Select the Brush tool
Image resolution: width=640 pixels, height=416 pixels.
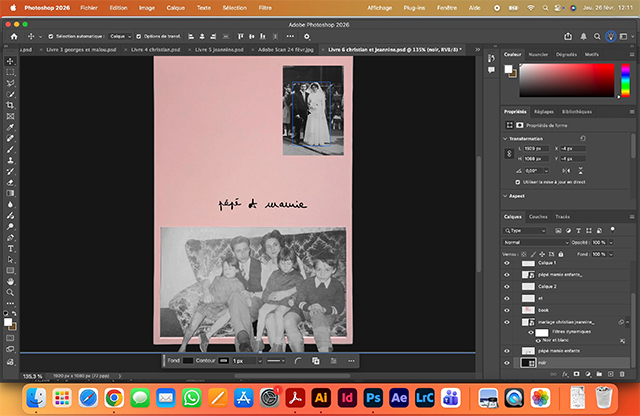(11, 149)
